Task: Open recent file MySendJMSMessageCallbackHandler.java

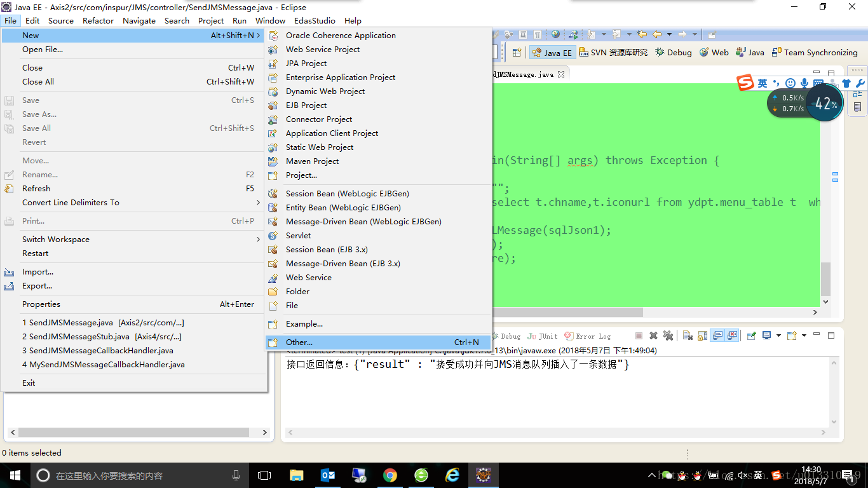Action: point(133,365)
